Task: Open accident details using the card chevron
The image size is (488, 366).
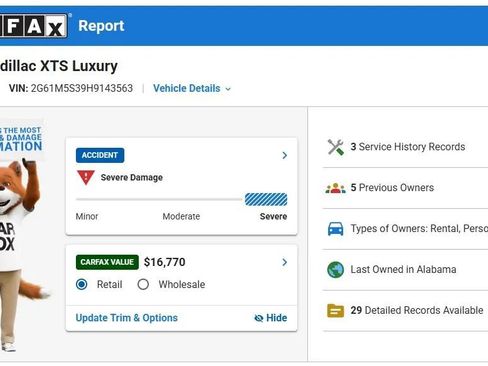Action: pyautogui.click(x=284, y=155)
